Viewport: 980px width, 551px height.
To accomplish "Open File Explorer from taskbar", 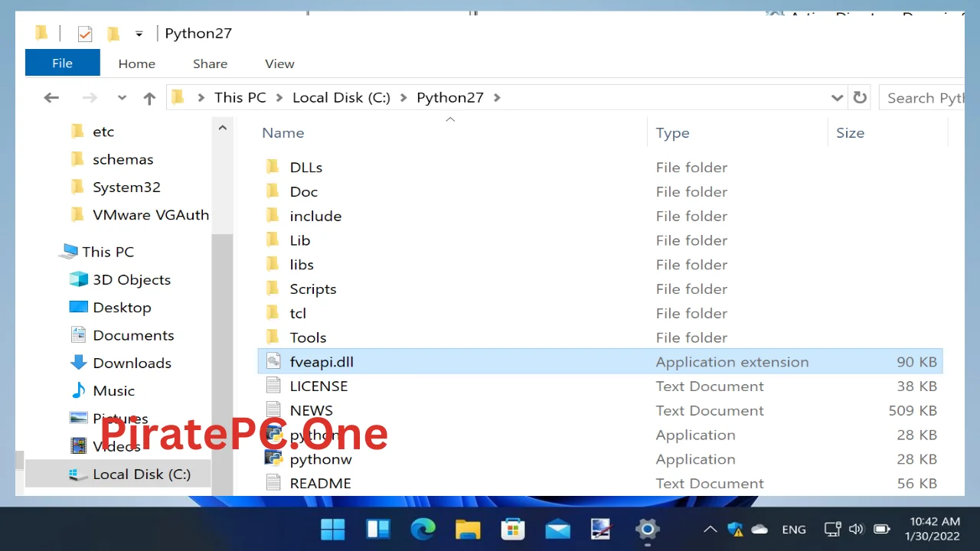I will click(x=468, y=529).
